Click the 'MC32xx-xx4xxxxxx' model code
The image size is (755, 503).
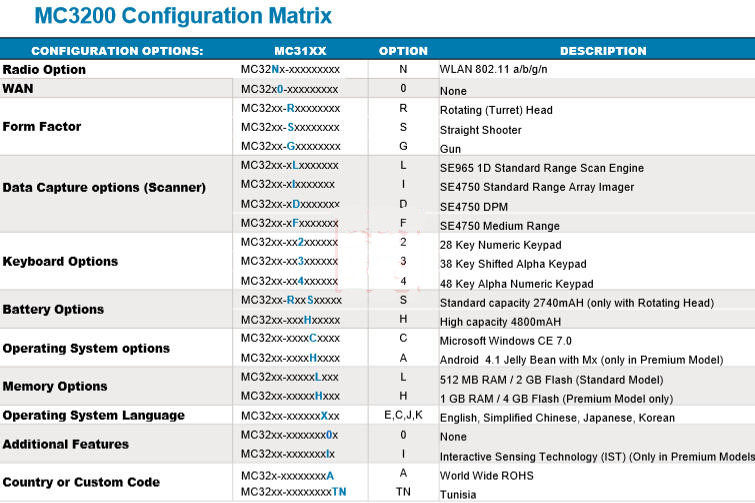coord(289,281)
